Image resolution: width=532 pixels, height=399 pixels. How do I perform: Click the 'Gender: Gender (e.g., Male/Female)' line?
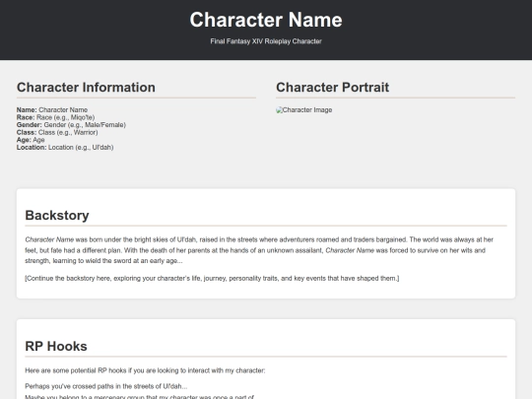[71, 125]
